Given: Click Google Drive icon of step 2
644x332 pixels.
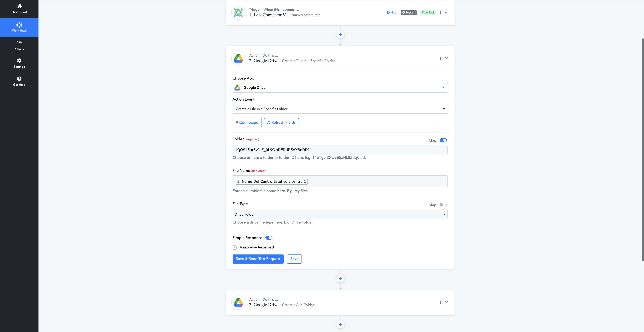Looking at the screenshot, I should click(238, 59).
